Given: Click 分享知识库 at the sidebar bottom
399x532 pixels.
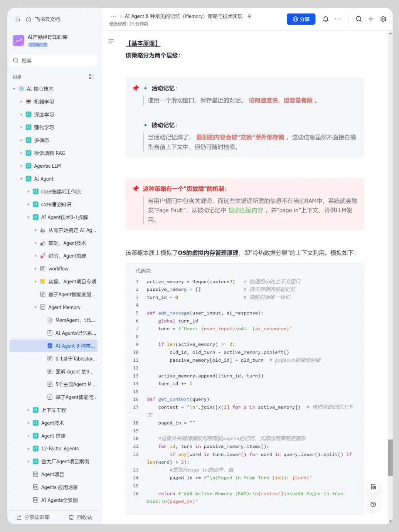Looking at the screenshot, I should click(33, 518).
